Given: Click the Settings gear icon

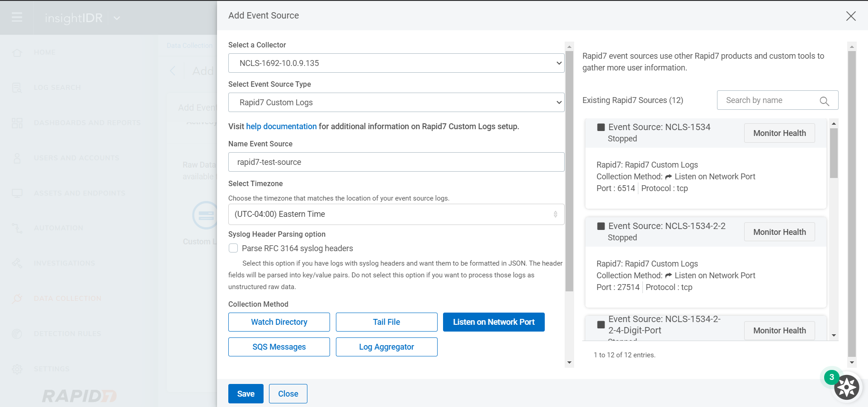Looking at the screenshot, I should 17,369.
